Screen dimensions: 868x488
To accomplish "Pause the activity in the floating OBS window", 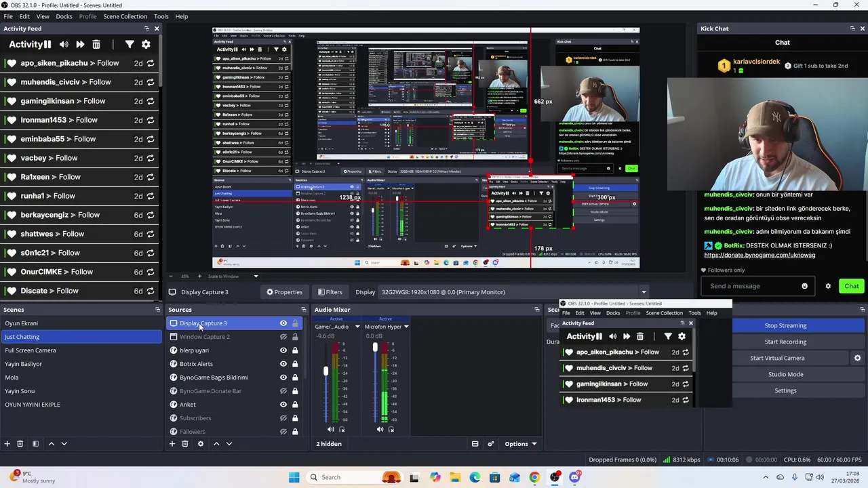I will click(598, 336).
